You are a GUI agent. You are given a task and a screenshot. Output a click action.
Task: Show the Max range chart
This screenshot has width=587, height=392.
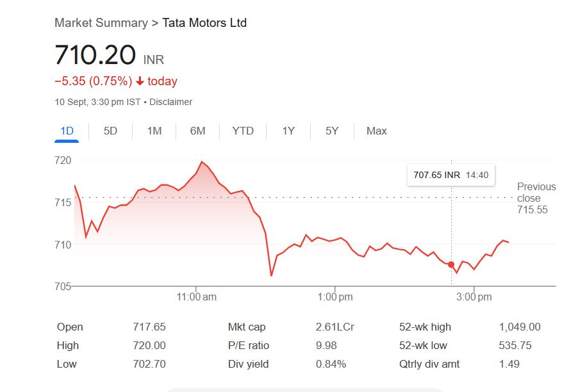coord(376,131)
